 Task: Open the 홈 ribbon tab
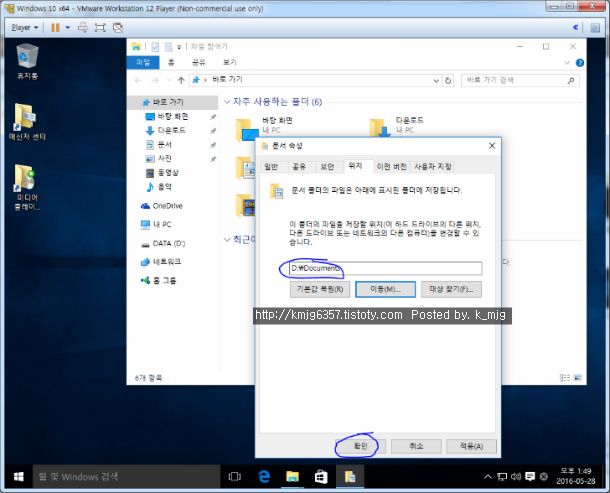[171, 62]
